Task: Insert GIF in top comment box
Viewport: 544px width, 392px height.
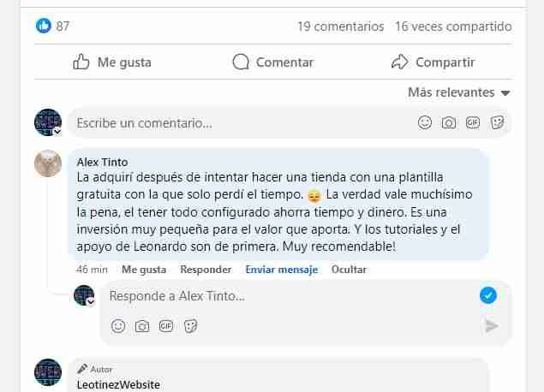Action: (472, 123)
